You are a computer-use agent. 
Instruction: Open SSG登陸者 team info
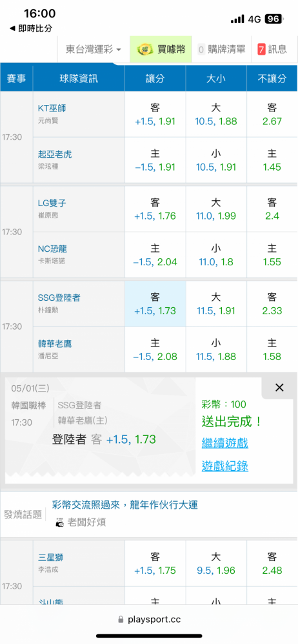59,298
